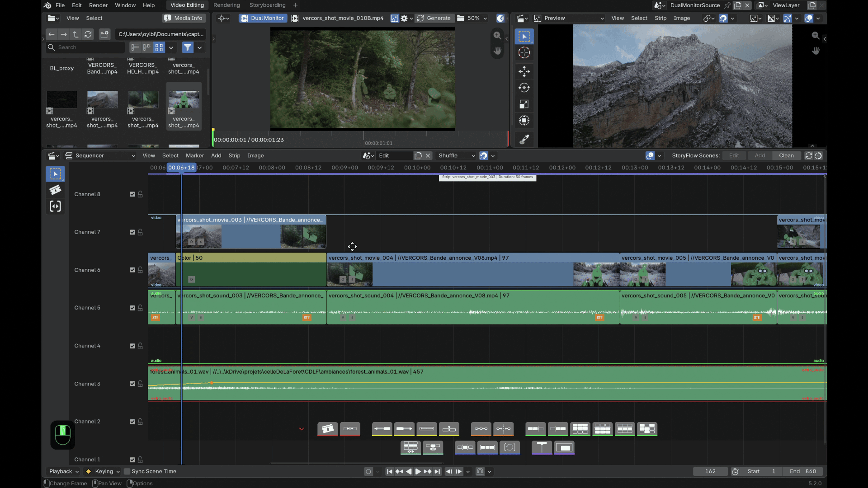Switch to the Storyboarding workspace tab
868x488 pixels.
tap(267, 5)
